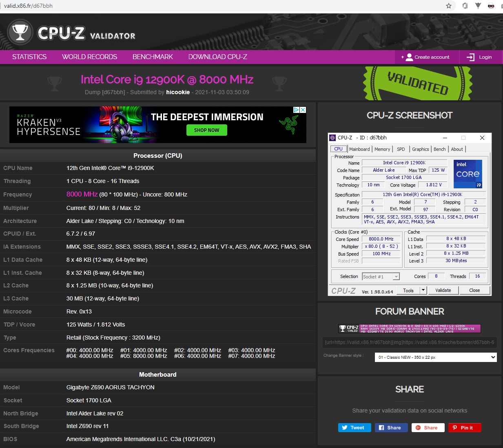Viewport: 503px width, 448px height.
Task: Click the Create account person icon
Action: pos(409,57)
